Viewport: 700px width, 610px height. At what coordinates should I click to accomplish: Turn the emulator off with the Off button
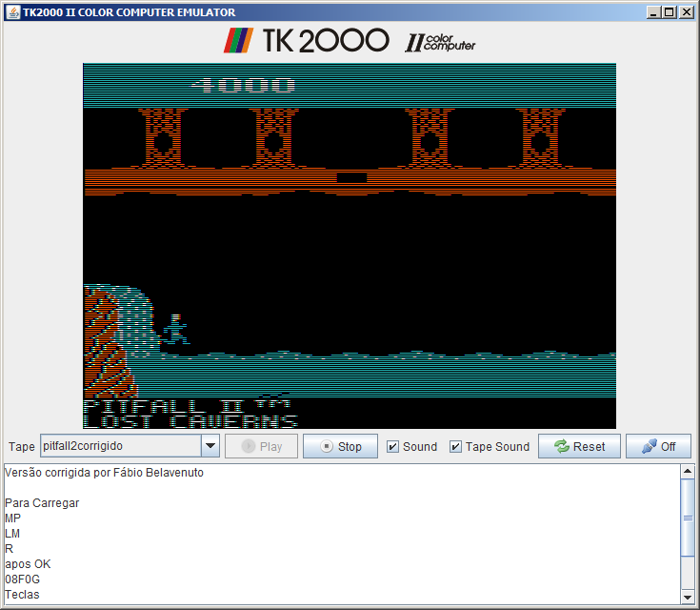[x=658, y=446]
